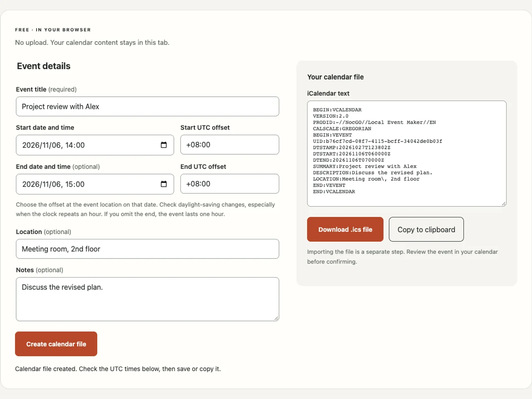Viewport: 532px width, 399px height.
Task: Edit the End UTC offset field
Action: coord(230,184)
